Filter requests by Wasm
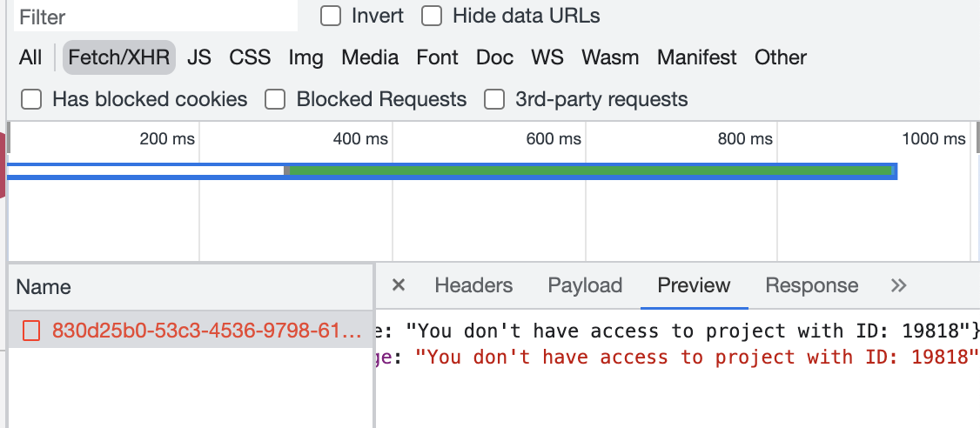This screenshot has height=428, width=980. (x=611, y=57)
